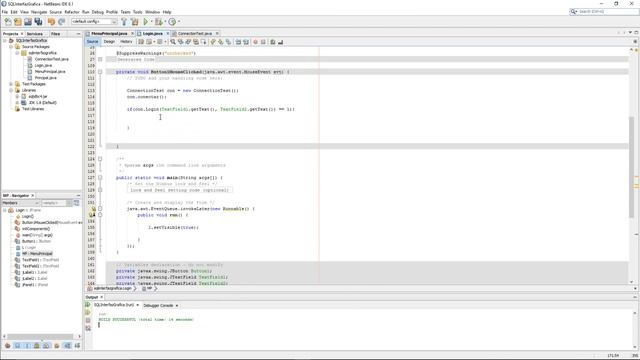Viewport: 640px width, 360px height.
Task: Open the Debug menu
Action: (x=98, y=12)
